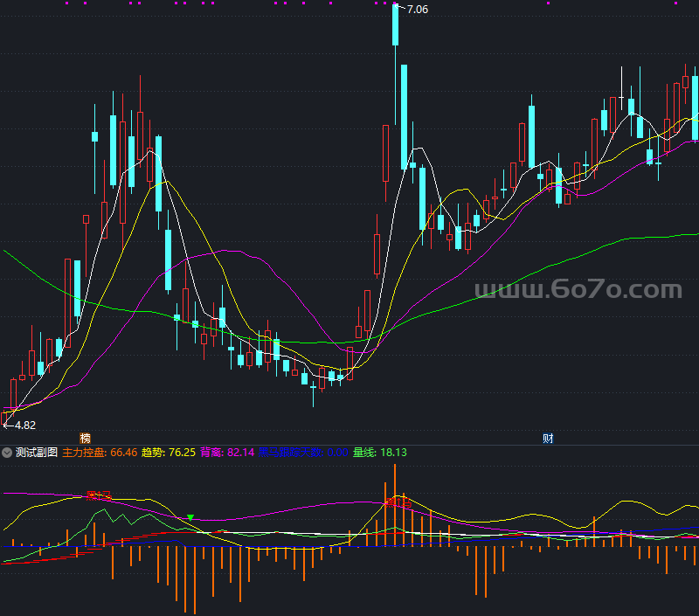Image resolution: width=699 pixels, height=616 pixels.
Task: Click the 财 marker icon below the chart
Action: pyautogui.click(x=548, y=438)
